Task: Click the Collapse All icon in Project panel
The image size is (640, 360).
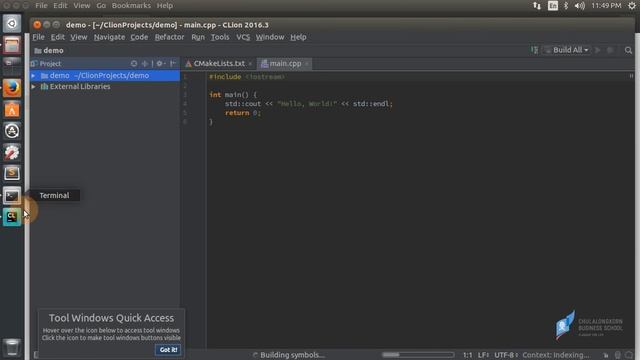Action: 144,64
